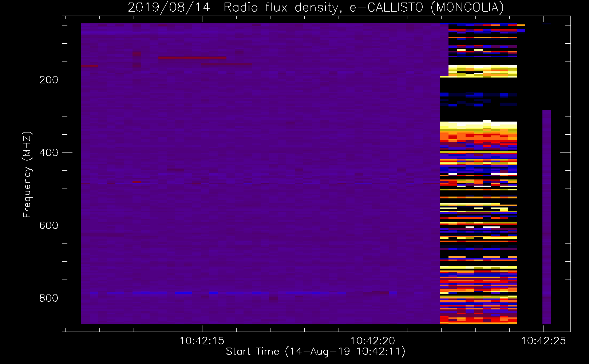Viewport: 589px width, 364px height.
Task: Click the 800 frequency tick label
Action: 49,298
